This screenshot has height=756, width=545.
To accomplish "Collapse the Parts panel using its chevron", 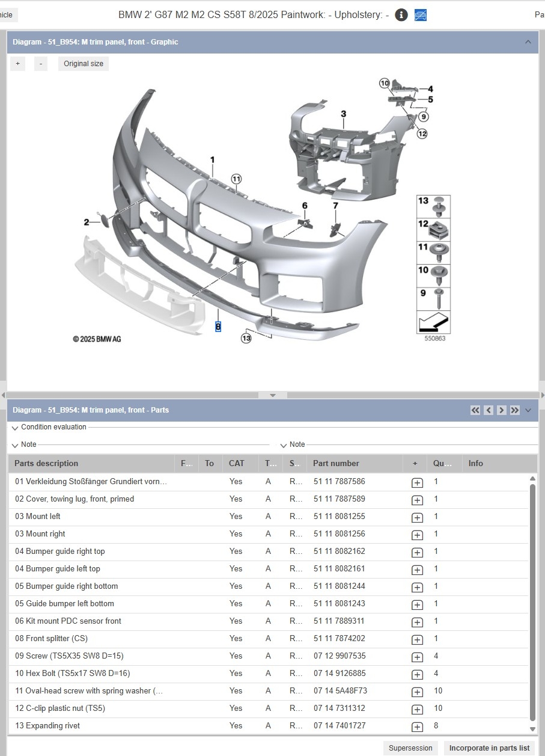I will (528, 410).
